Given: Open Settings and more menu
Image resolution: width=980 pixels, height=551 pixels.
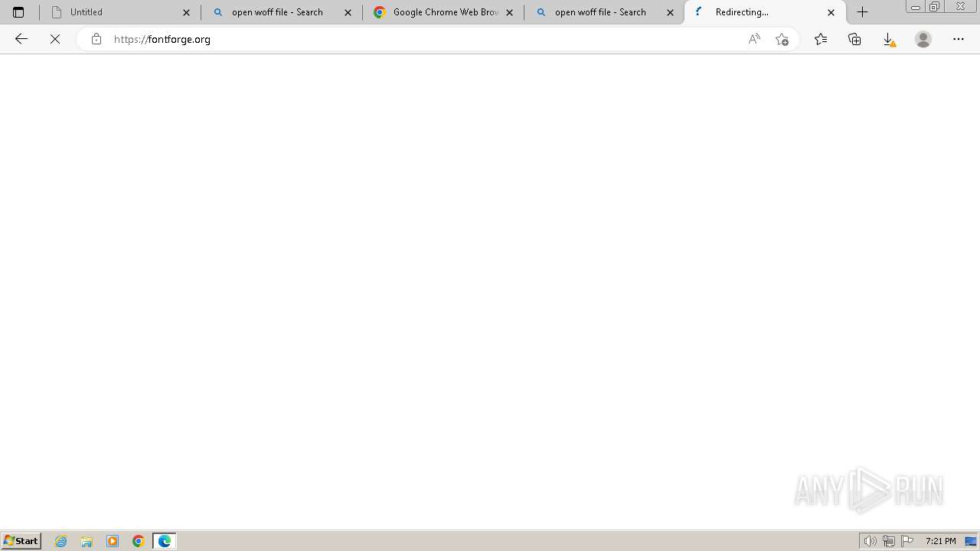Looking at the screenshot, I should pyautogui.click(x=959, y=39).
